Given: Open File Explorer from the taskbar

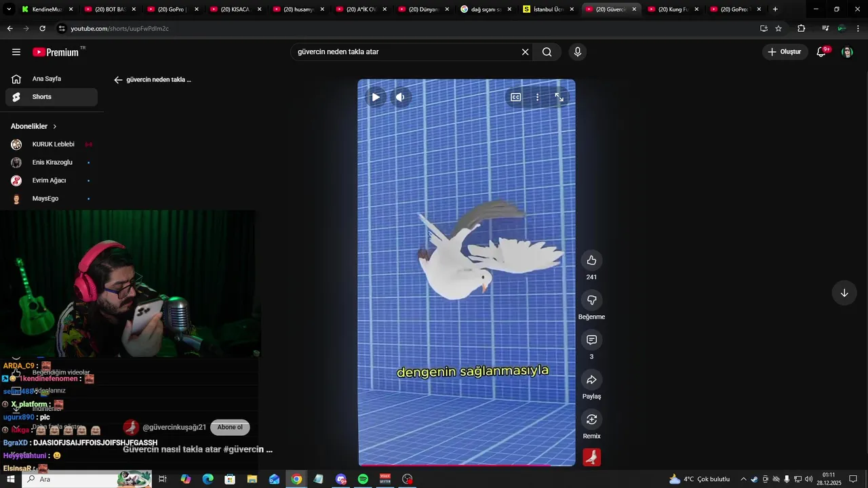Looking at the screenshot, I should 252,479.
